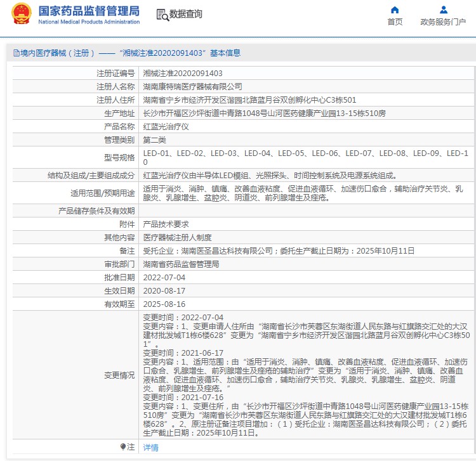Click the lightbulb icon beside 注

(122, 447)
